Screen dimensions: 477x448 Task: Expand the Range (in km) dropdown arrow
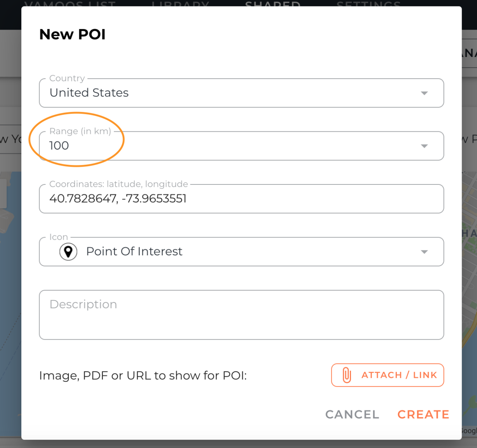pyautogui.click(x=424, y=146)
